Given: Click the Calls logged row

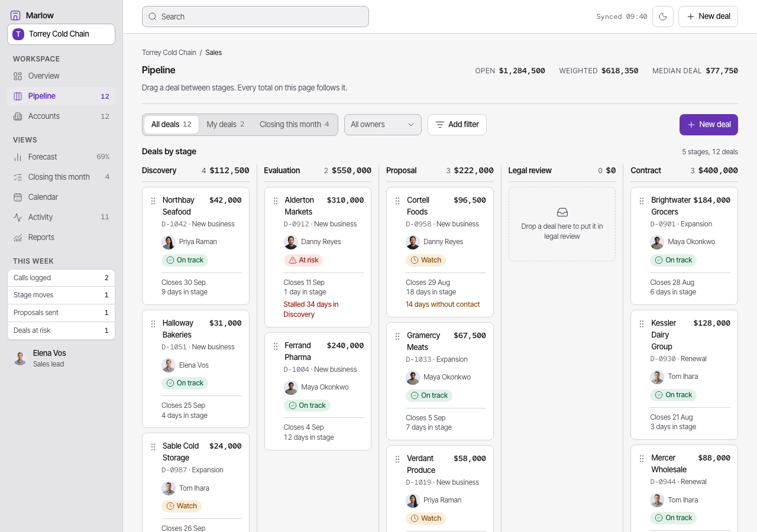Looking at the screenshot, I should tap(61, 278).
